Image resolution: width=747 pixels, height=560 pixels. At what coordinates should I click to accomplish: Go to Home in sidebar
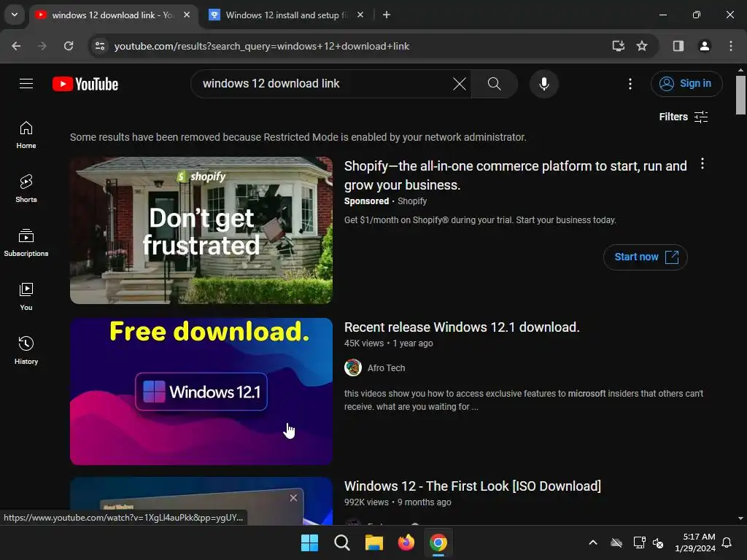tap(26, 135)
